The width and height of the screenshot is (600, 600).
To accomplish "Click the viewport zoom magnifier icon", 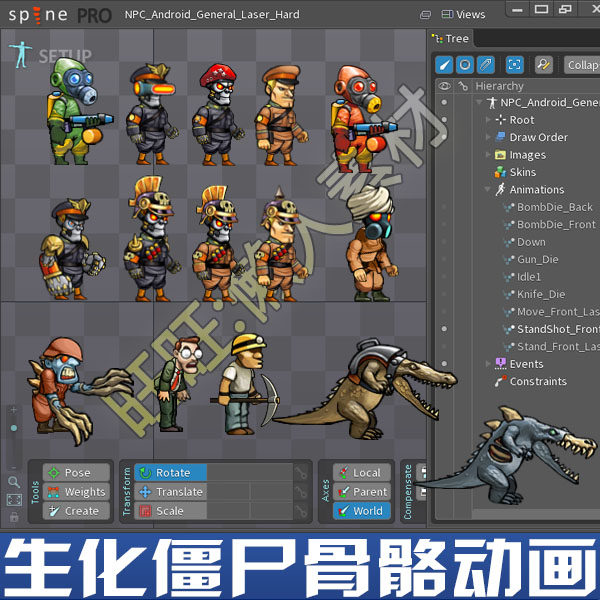I will [14, 482].
